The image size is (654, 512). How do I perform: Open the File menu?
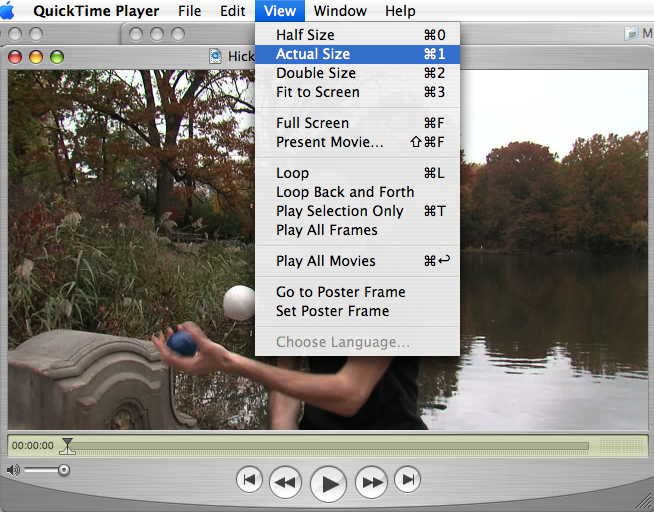click(x=189, y=11)
